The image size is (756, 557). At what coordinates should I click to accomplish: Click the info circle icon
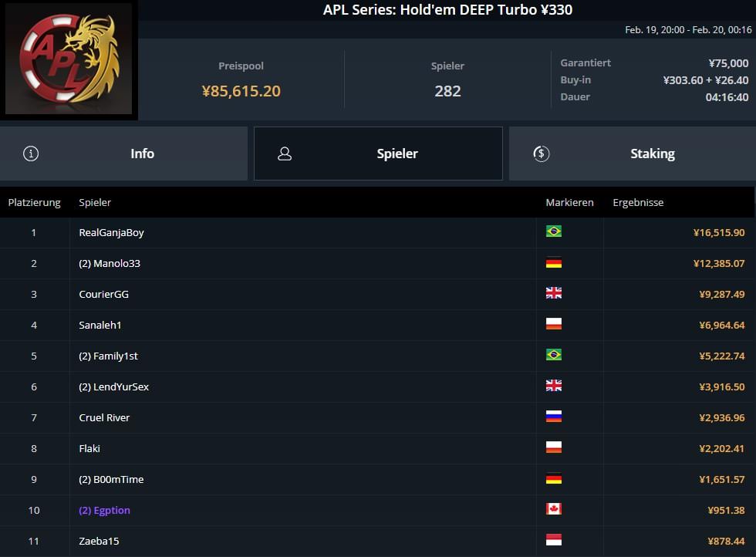pos(31,154)
